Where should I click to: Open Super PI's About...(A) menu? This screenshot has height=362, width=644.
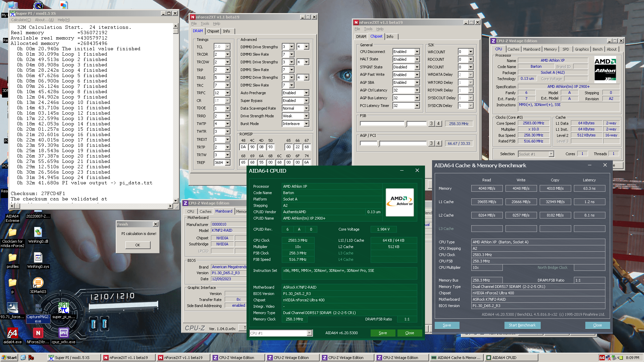[x=44, y=20]
